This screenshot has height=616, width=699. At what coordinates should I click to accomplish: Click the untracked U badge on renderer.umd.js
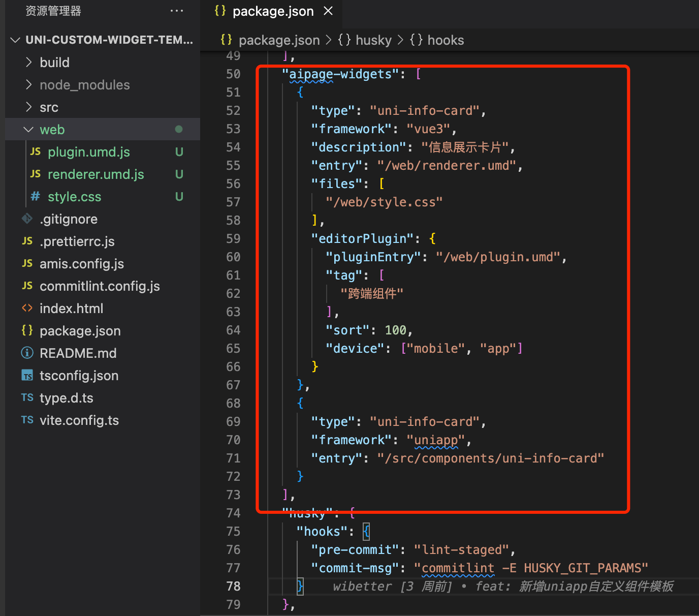point(179,174)
